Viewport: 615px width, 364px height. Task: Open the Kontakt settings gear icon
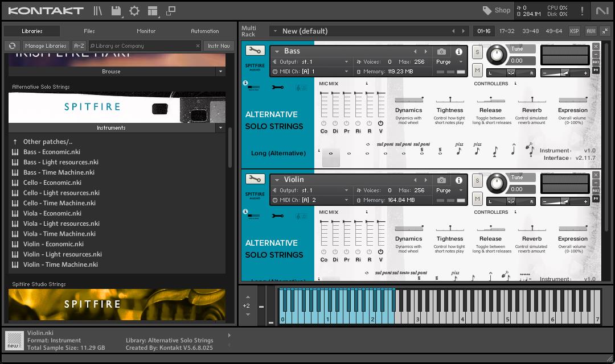point(134,11)
